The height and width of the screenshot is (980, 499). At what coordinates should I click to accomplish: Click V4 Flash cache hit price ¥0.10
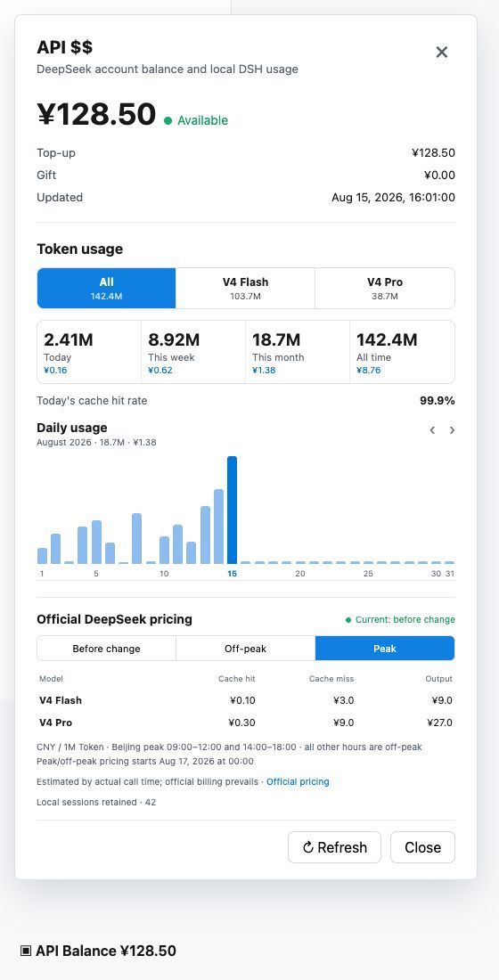point(242,700)
